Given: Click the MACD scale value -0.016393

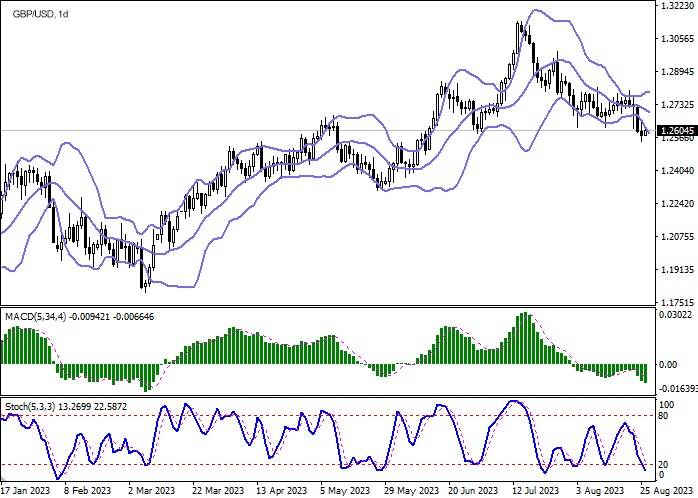Looking at the screenshot, I should pos(679,389).
